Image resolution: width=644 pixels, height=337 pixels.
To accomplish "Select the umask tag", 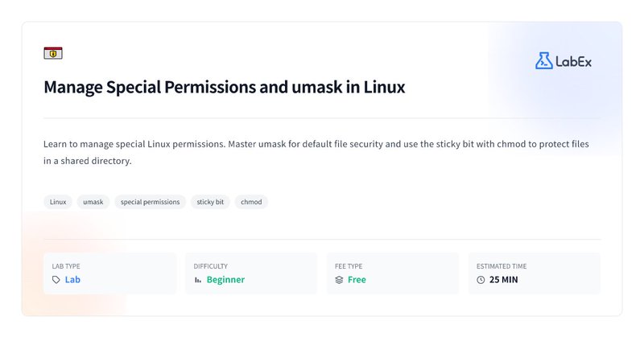I will (93, 202).
